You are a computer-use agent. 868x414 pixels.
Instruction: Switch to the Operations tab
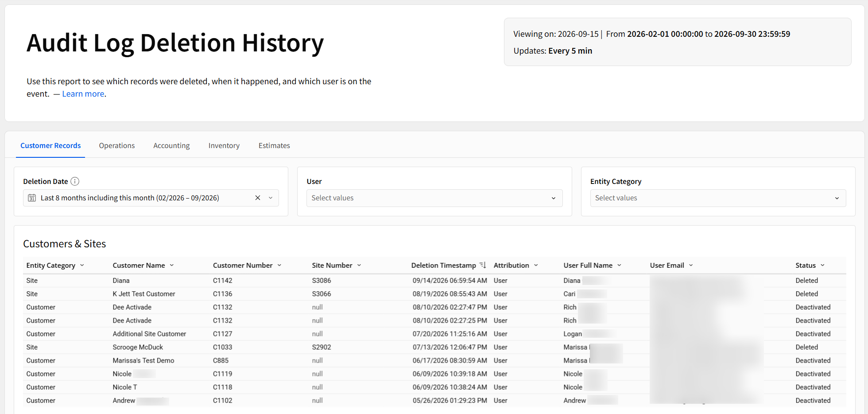[117, 146]
